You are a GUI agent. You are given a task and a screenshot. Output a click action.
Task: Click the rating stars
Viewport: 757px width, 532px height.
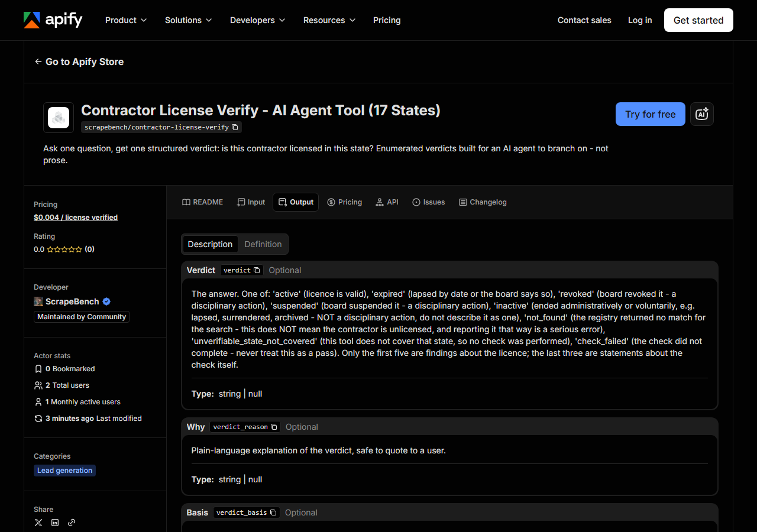(x=64, y=249)
